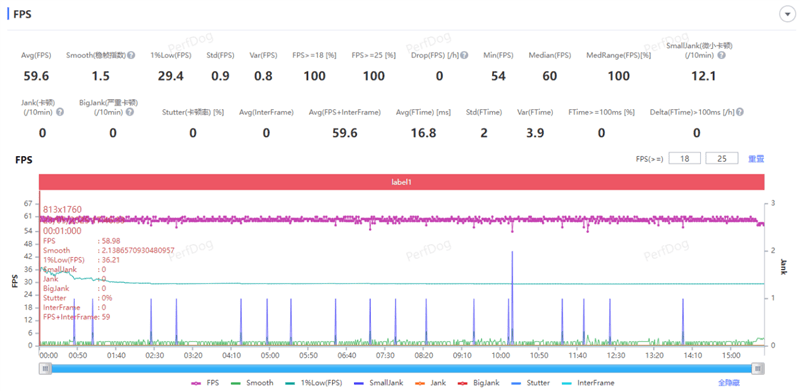Click the Min(FPS) value 54
Screen dimensions: 800x391
tap(498, 77)
